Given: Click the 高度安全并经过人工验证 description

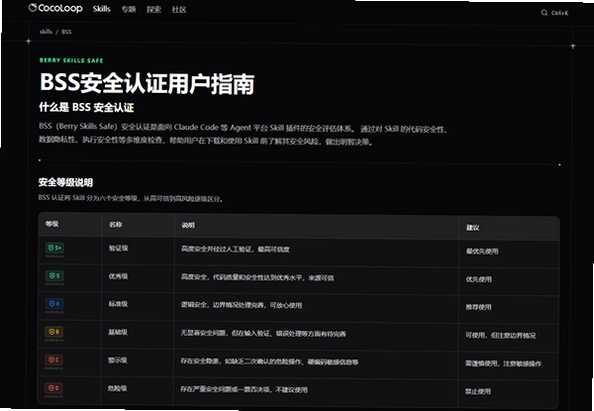Looking at the screenshot, I should [235, 249].
